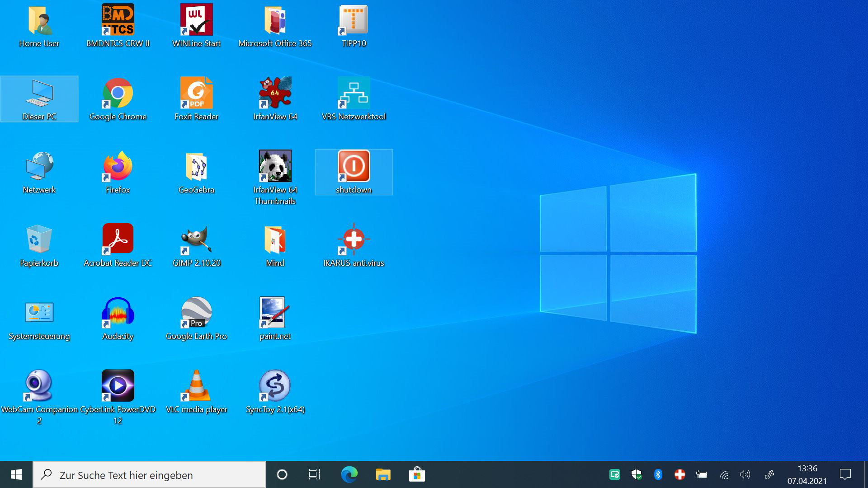Launch Google Earth Pro shortcut
868x488 pixels.
pyautogui.click(x=196, y=313)
